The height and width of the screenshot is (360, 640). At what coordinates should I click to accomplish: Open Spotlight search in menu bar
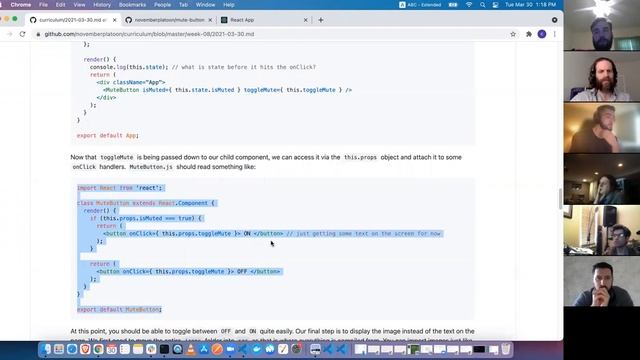482,4
